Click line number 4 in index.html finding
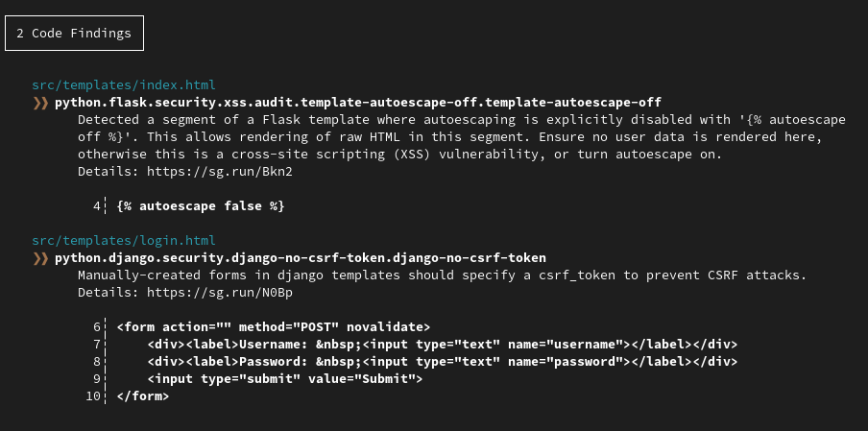The width and height of the screenshot is (868, 431). pyautogui.click(x=97, y=205)
